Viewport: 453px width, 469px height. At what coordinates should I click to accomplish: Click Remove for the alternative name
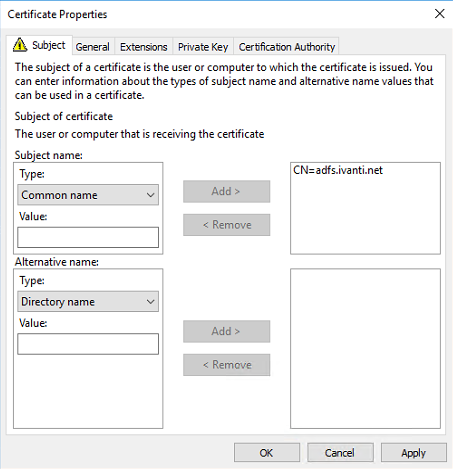tap(226, 365)
